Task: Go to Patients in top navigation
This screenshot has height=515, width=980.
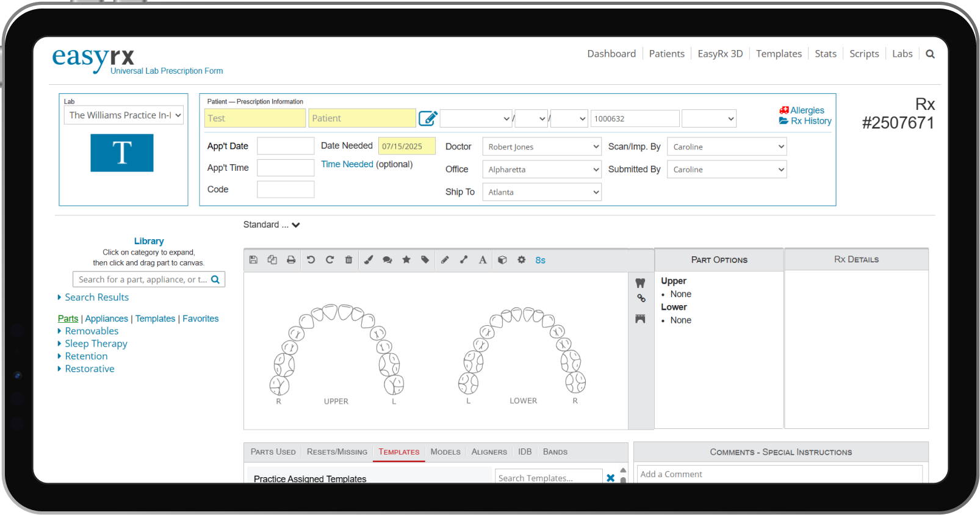Action: pos(666,54)
